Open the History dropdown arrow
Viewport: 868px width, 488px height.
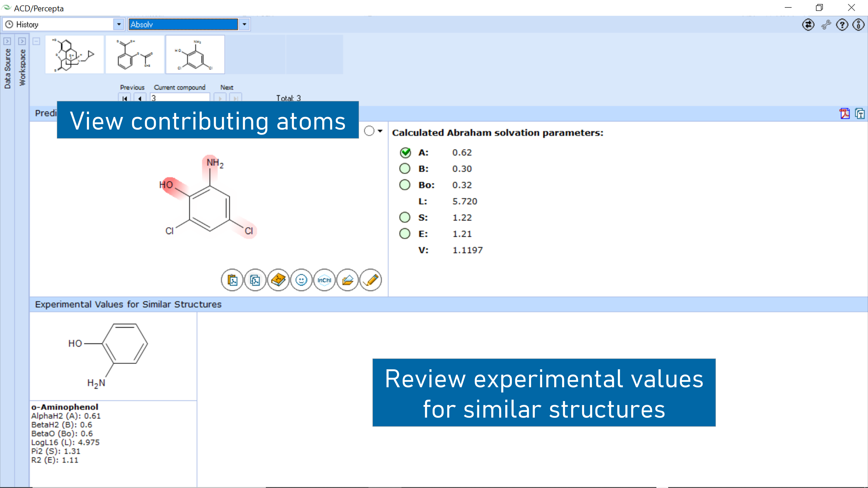[119, 24]
